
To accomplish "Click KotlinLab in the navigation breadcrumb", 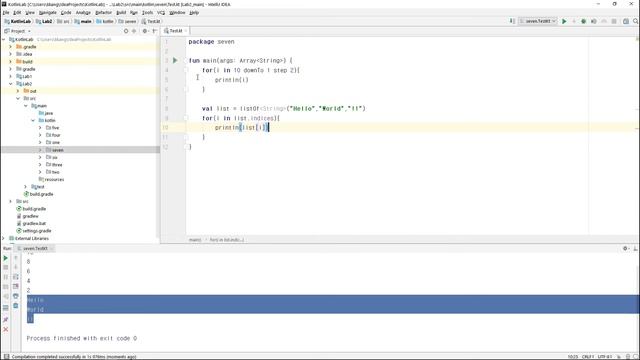I will coord(18,21).
